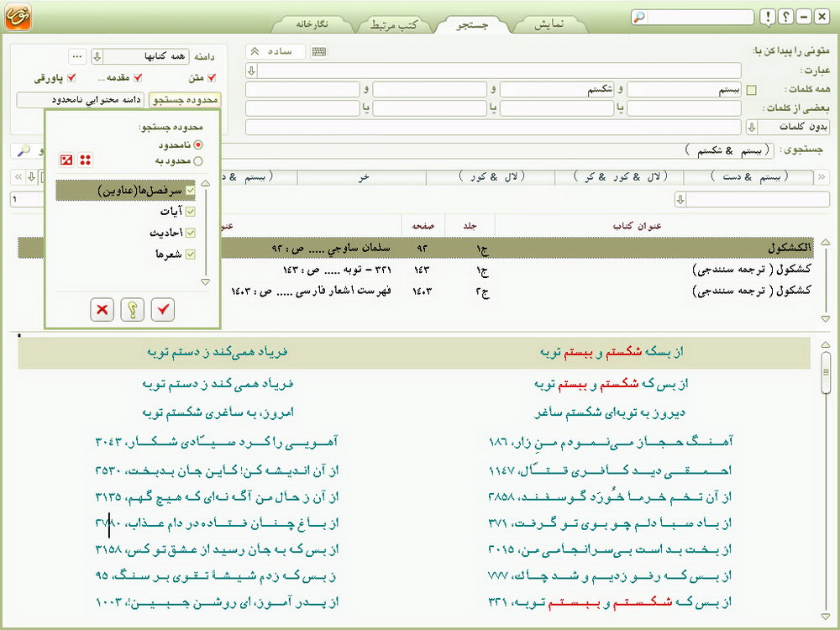The width and height of the screenshot is (840, 630).
Task: Sort by the عنوان کتاب column header
Action: point(637,226)
